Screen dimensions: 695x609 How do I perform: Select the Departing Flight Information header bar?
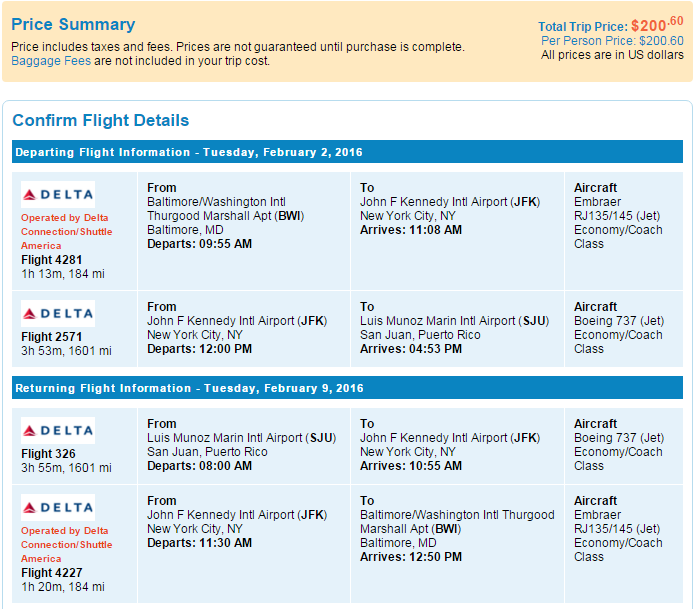click(347, 152)
